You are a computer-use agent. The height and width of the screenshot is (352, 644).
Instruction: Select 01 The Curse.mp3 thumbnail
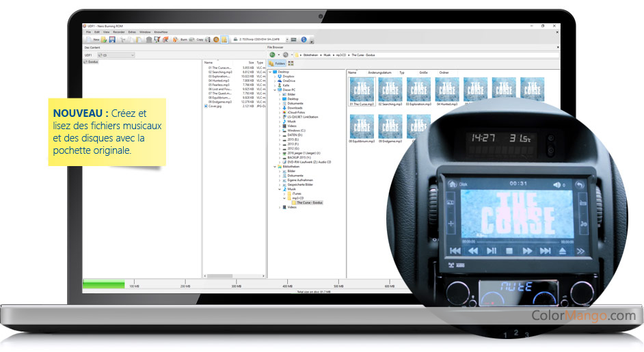362,92
